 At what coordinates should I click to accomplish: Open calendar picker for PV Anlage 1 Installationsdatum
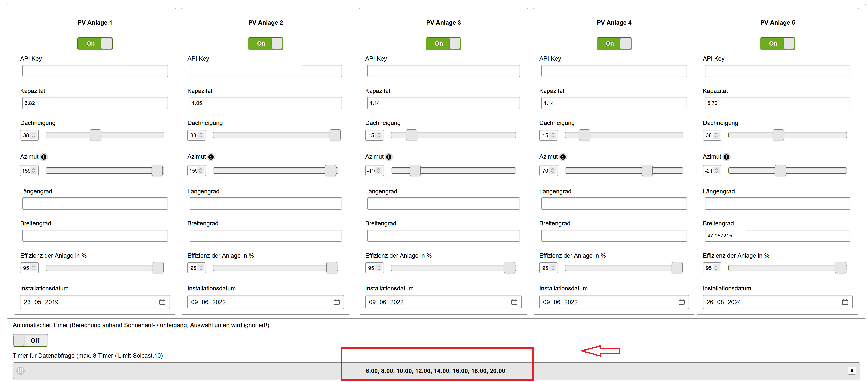coord(162,302)
